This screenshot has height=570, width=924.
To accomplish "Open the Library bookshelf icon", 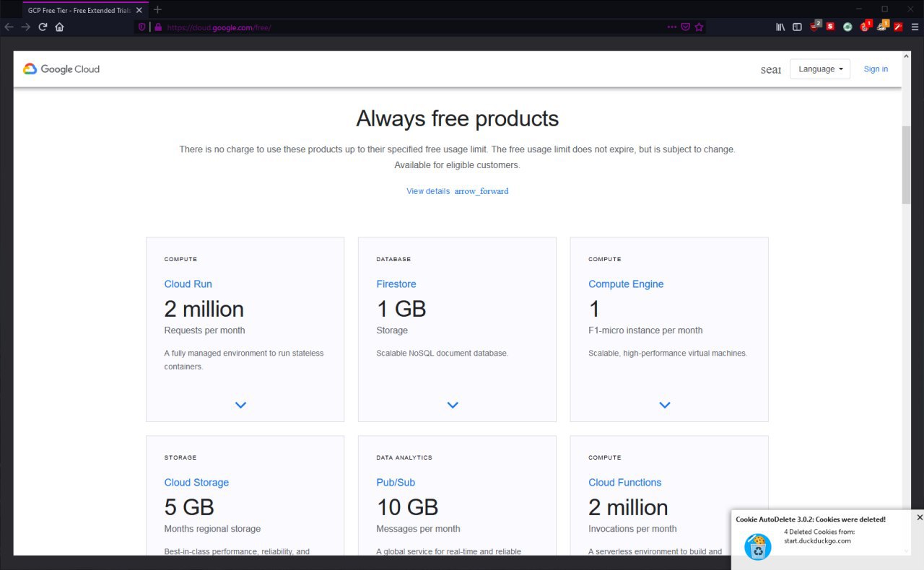I will pyautogui.click(x=780, y=27).
